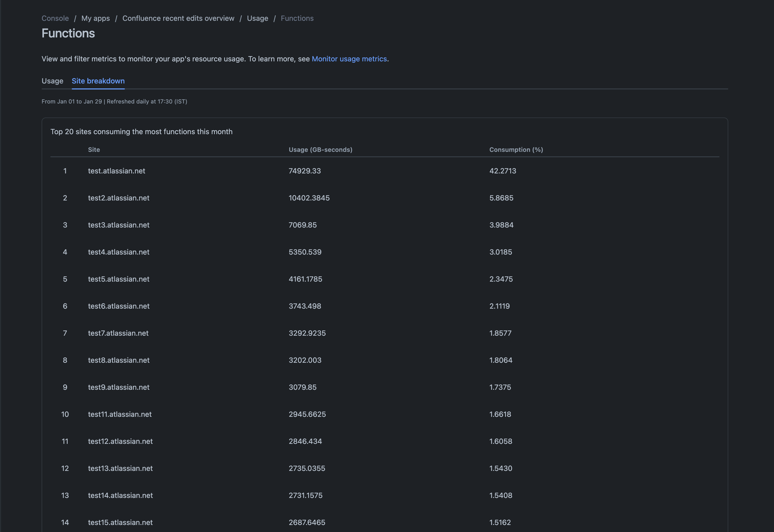Click usage value 3292.9235
This screenshot has width=774, height=532.
(307, 333)
